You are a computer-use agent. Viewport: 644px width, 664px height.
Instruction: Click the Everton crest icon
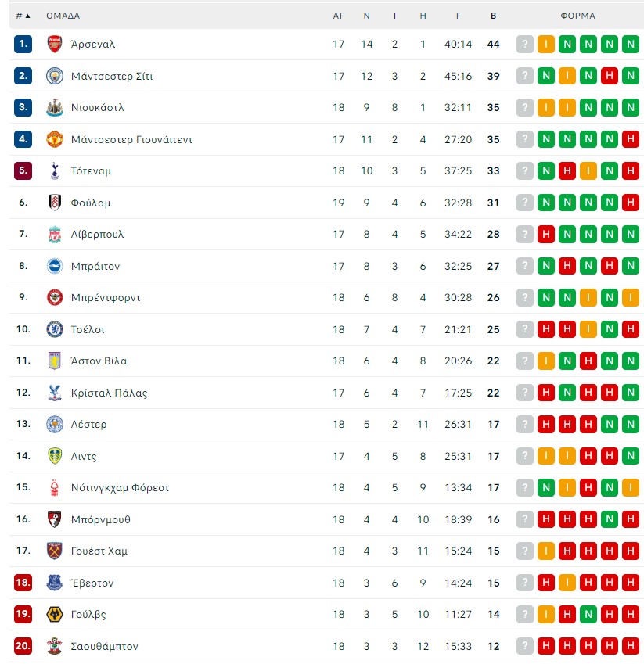point(54,583)
